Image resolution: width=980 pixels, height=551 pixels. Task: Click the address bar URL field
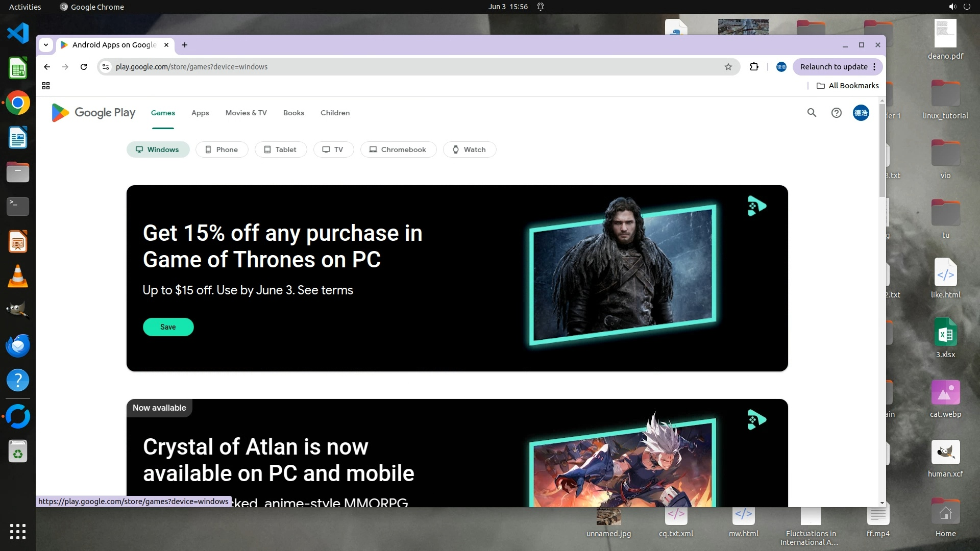(x=408, y=67)
